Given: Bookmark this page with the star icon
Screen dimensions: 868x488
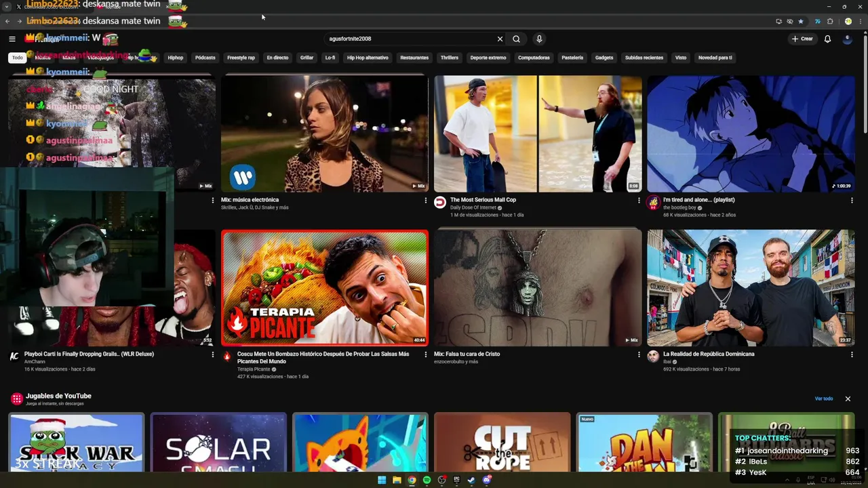Looking at the screenshot, I should point(801,21).
